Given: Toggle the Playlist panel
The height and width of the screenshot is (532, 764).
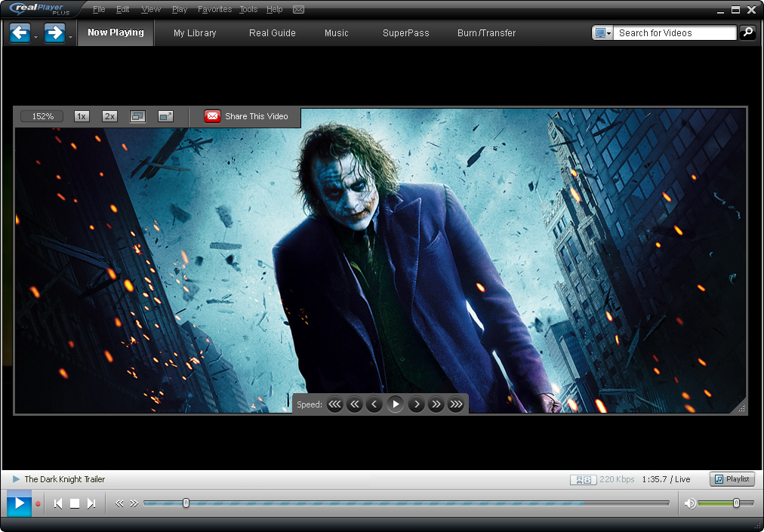Looking at the screenshot, I should point(732,479).
